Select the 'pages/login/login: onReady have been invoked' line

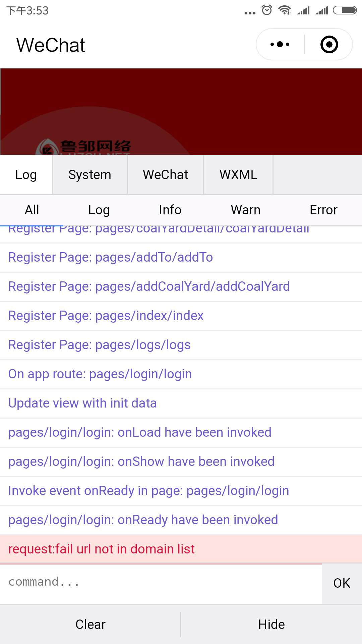point(181,520)
